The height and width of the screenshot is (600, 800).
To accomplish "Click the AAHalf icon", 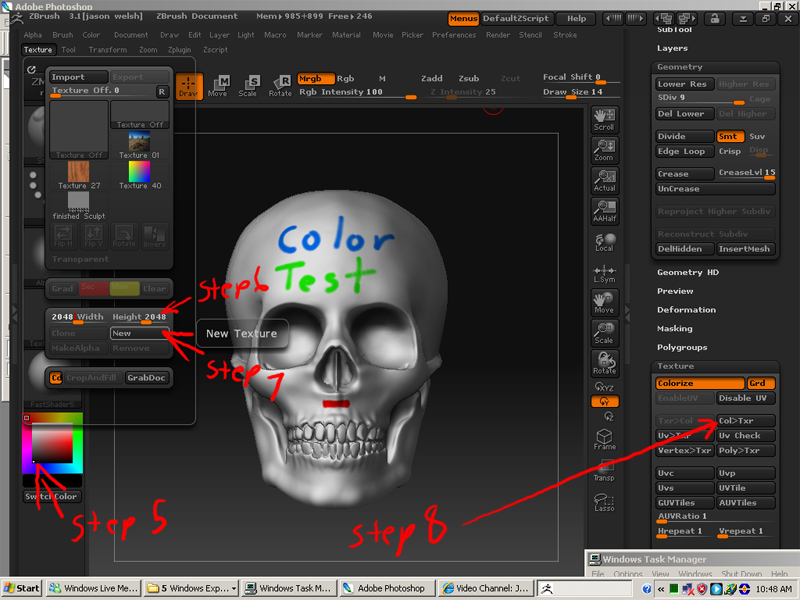I will [x=605, y=211].
